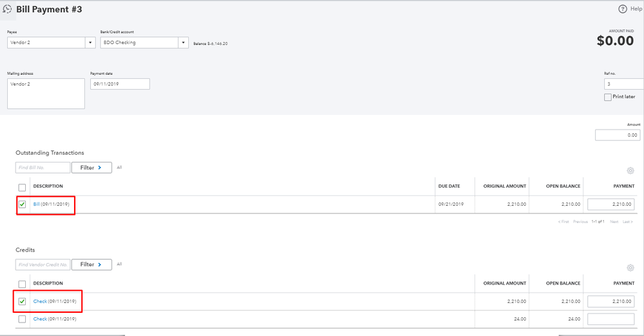Expand the Bank/Credit account dropdown arrow
Image resolution: width=644 pixels, height=336 pixels.
point(183,43)
